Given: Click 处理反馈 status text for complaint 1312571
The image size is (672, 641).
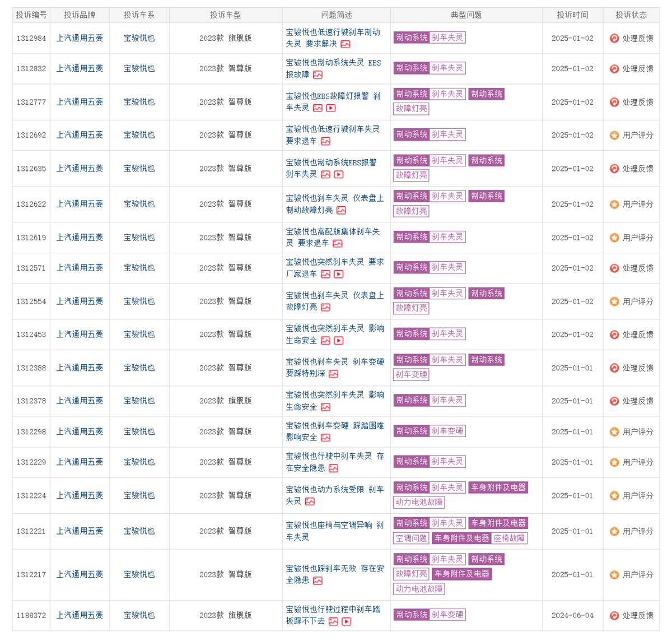Looking at the screenshot, I should click(x=638, y=268).
